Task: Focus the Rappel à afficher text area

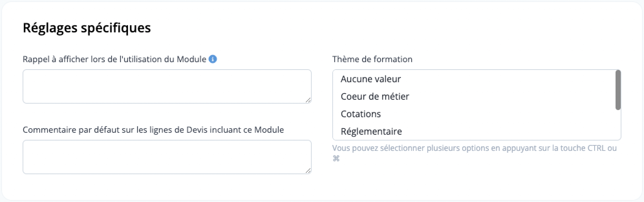Action: tap(167, 86)
